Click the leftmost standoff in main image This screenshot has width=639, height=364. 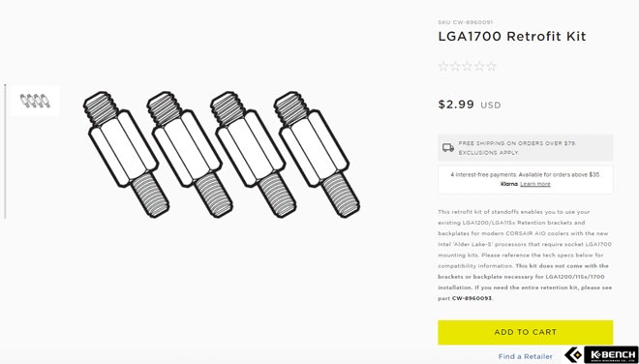tap(126, 154)
